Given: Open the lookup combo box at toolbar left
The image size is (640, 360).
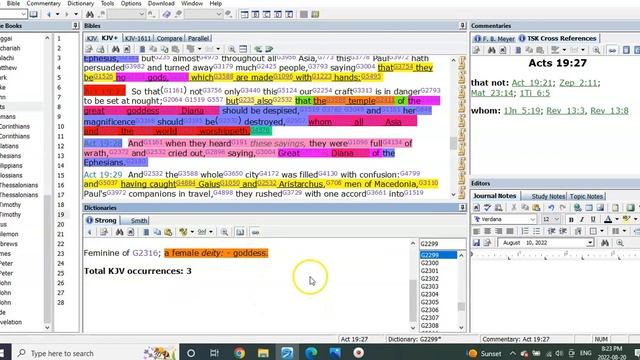Looking at the screenshot, I should [x=23, y=14].
